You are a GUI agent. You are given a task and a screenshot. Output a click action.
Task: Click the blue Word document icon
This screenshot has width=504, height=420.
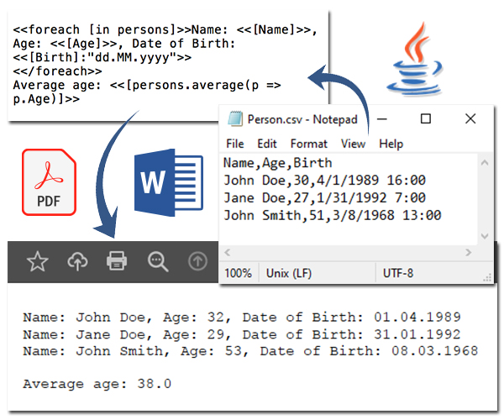(x=168, y=182)
